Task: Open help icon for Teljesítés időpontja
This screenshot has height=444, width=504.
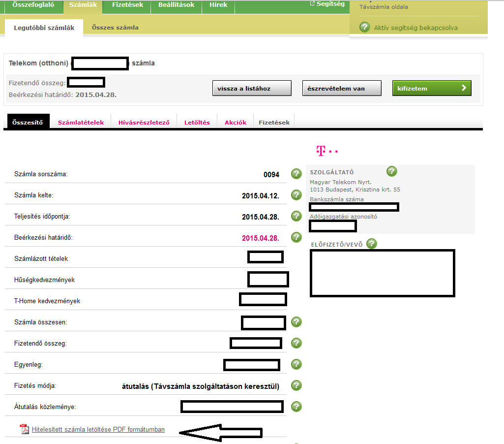Action: point(296,216)
